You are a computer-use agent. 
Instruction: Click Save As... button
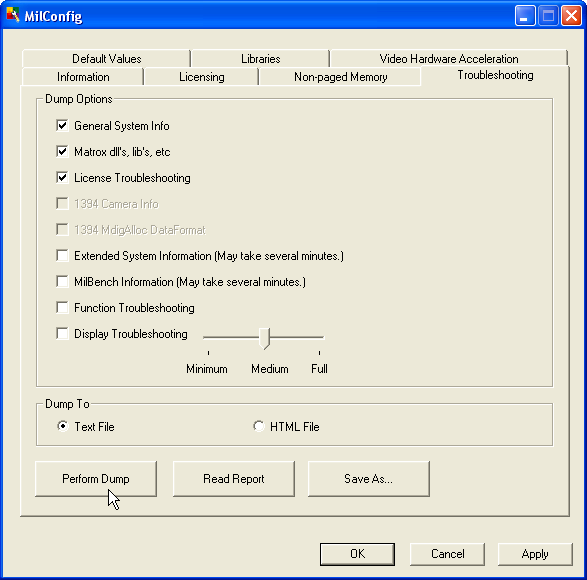click(x=368, y=479)
